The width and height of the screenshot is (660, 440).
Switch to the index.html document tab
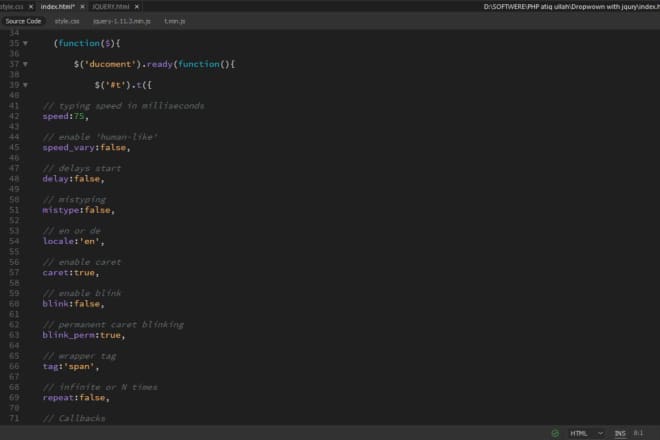coord(58,7)
